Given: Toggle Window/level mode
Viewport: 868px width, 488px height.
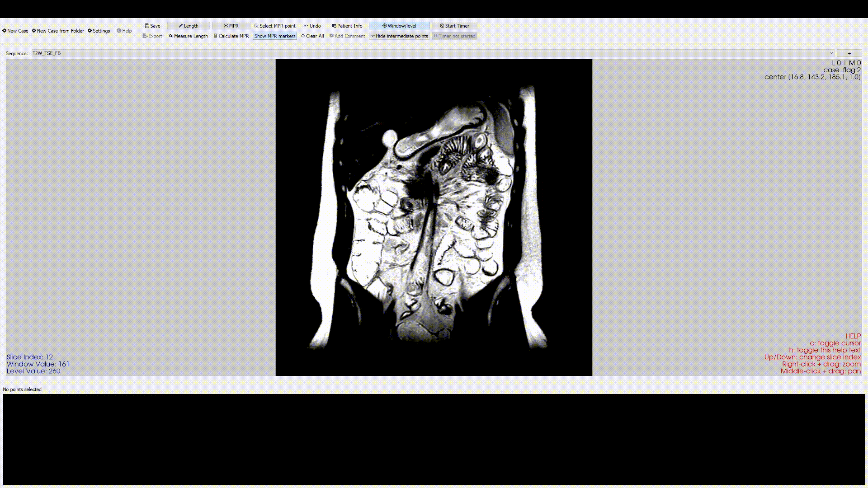Looking at the screenshot, I should point(399,26).
